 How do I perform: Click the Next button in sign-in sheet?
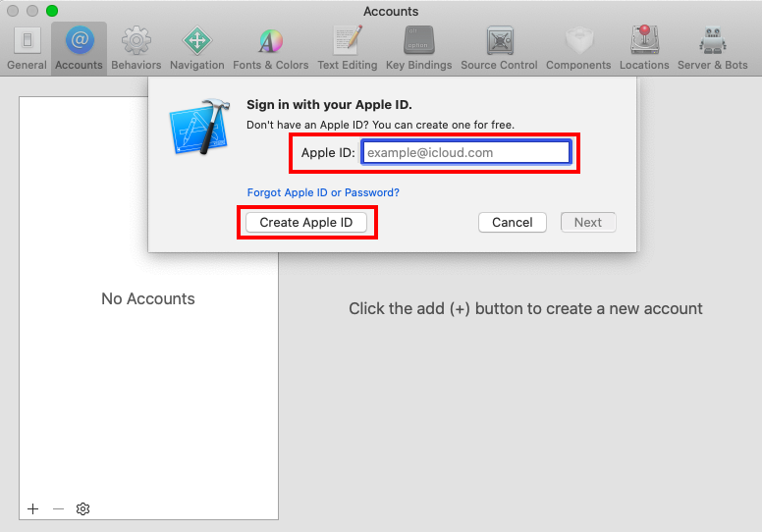coord(588,223)
